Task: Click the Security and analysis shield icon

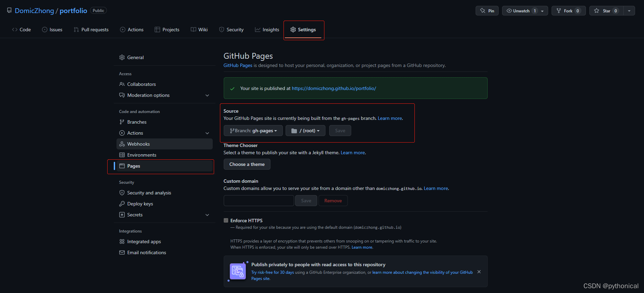Action: click(122, 193)
